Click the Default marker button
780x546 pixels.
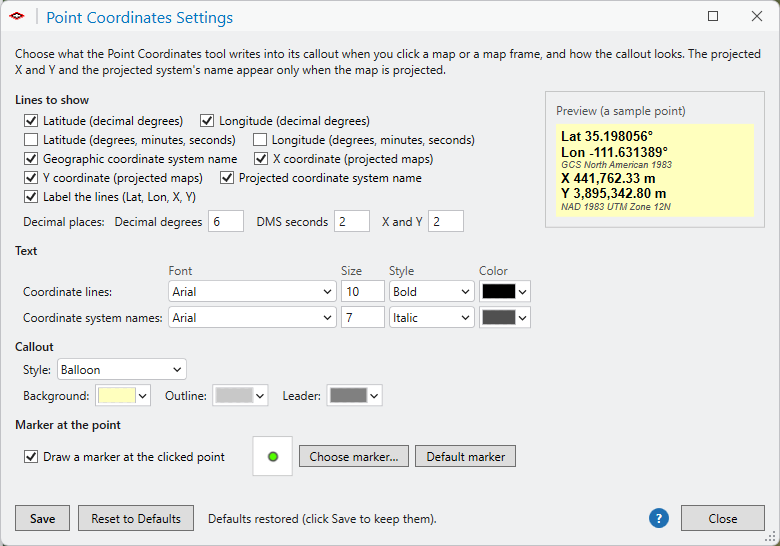pos(466,456)
